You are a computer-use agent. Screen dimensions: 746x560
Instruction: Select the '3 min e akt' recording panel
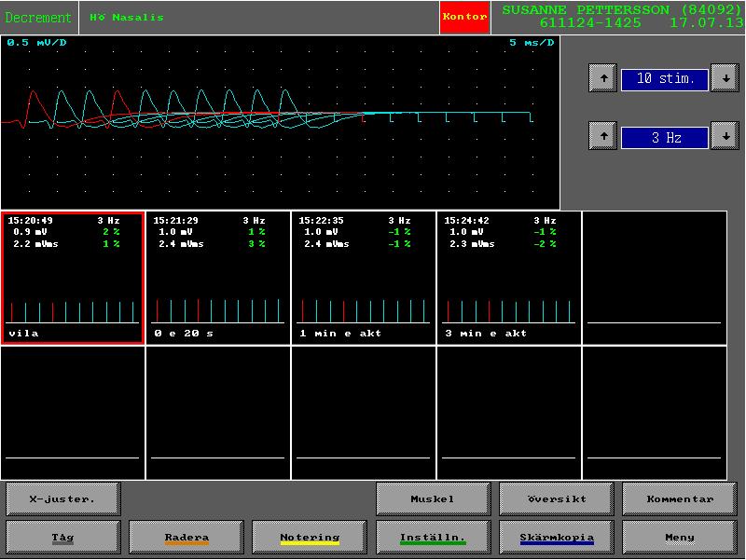click(x=509, y=278)
